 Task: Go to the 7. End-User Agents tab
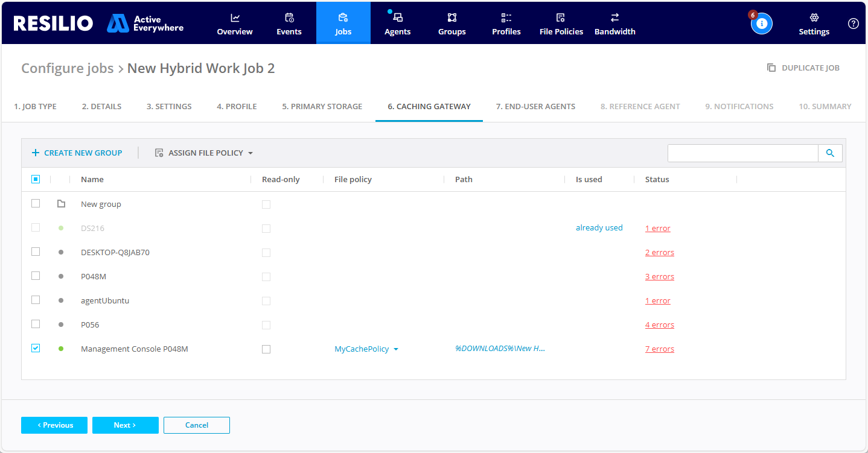[535, 107]
